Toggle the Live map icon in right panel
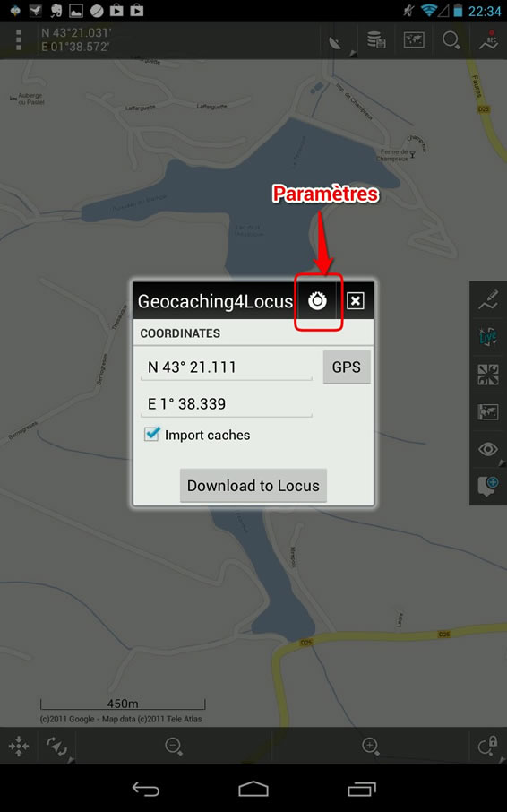Viewport: 507px width, 812px height. (488, 337)
